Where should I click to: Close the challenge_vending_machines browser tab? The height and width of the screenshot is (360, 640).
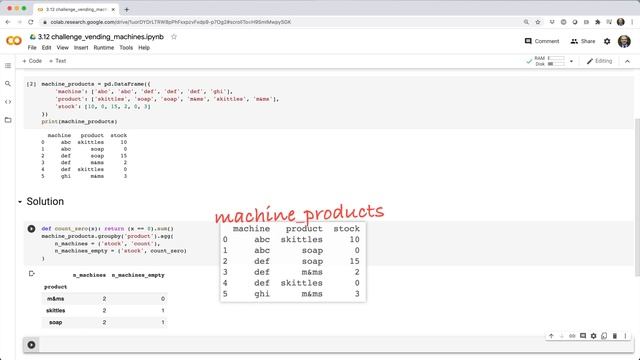coord(113,9)
